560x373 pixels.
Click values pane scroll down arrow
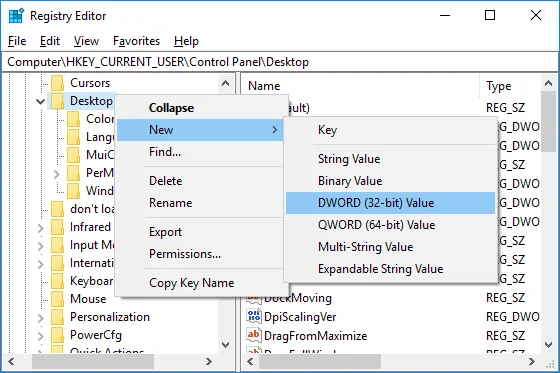click(x=549, y=345)
